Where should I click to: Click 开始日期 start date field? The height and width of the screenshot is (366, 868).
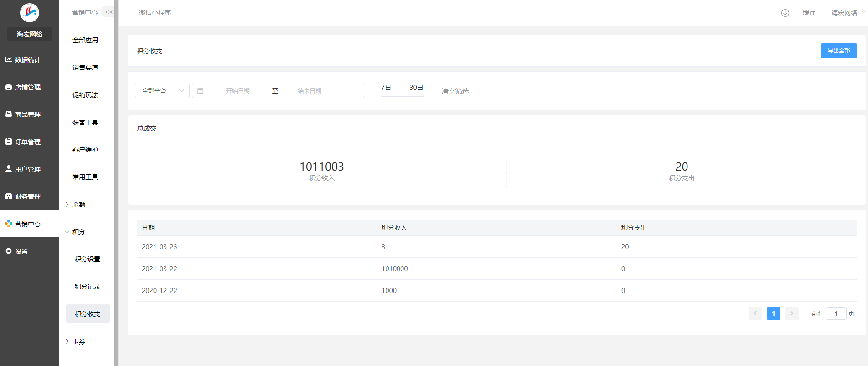click(238, 91)
